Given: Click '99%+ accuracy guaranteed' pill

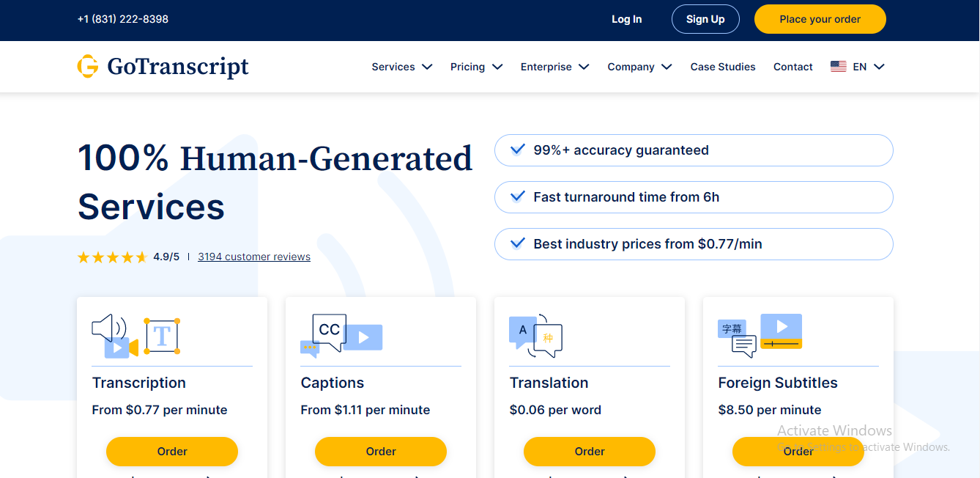Looking at the screenshot, I should point(694,150).
